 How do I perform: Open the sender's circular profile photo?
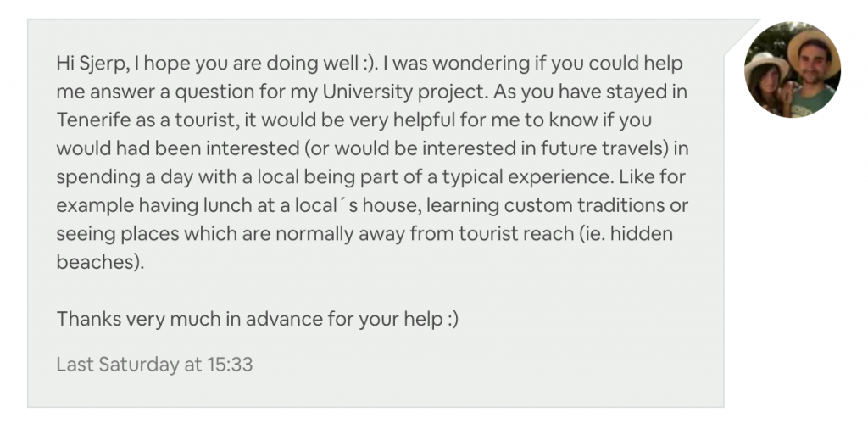793,70
